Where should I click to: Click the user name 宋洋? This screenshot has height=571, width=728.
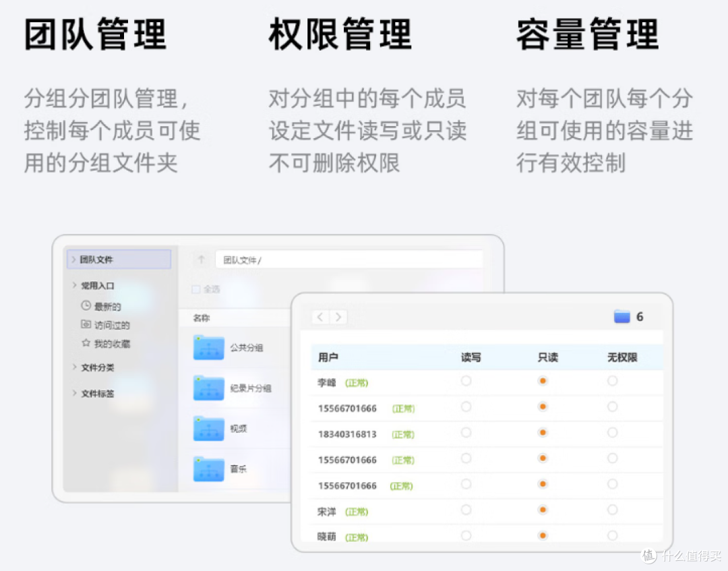(326, 512)
